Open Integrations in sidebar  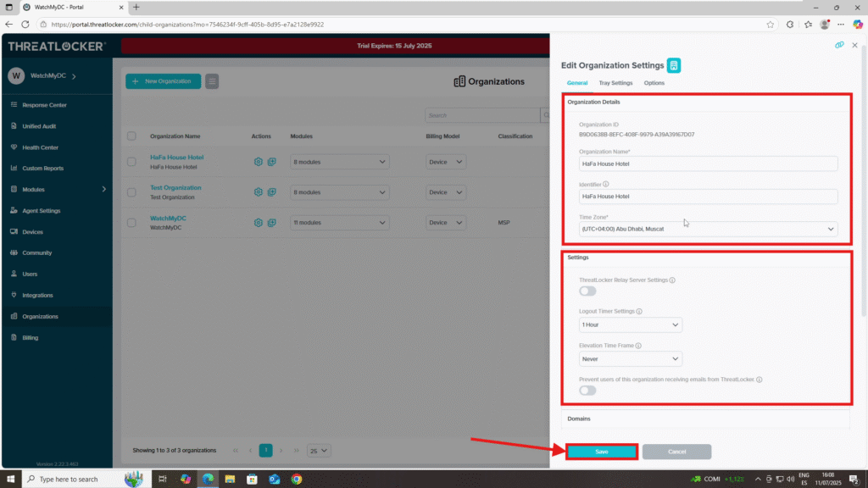[x=37, y=296]
